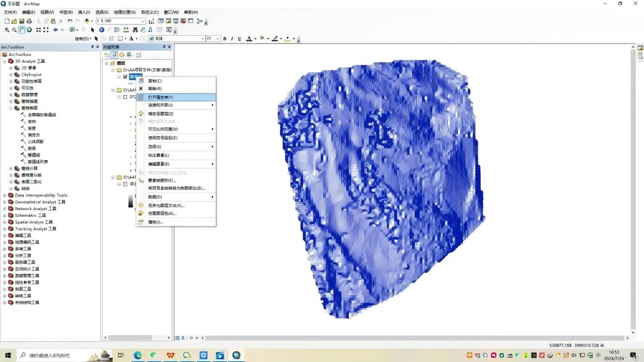Create a new map document with New icon
The width and height of the screenshot is (644, 362).
[7, 21]
